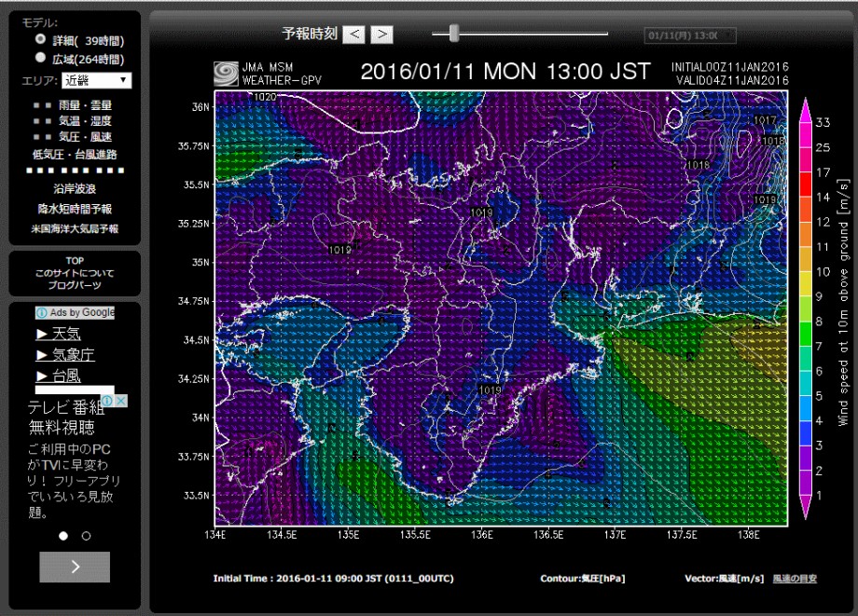Click the next forecast time arrow button

[381, 34]
